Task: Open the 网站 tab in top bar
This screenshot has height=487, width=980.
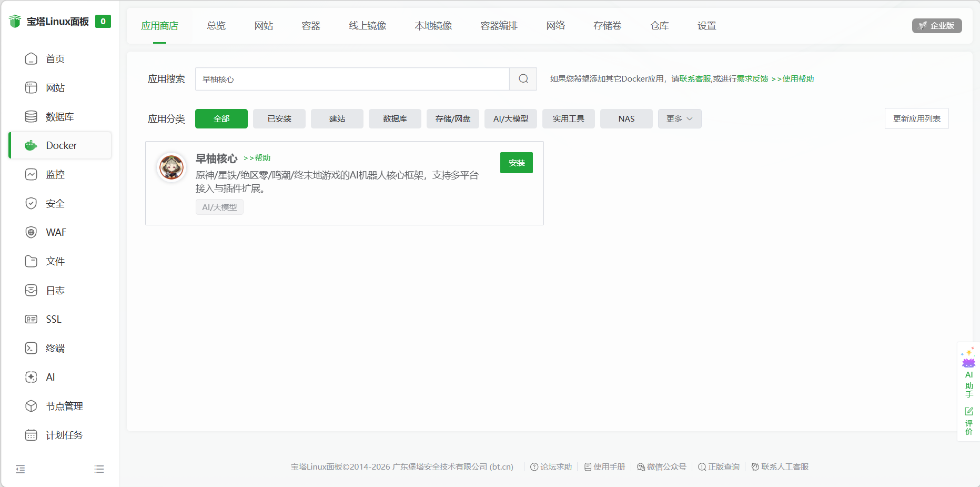Action: tap(264, 26)
